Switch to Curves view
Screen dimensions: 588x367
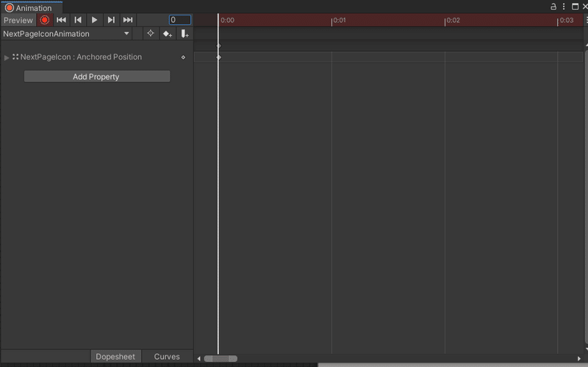click(167, 356)
